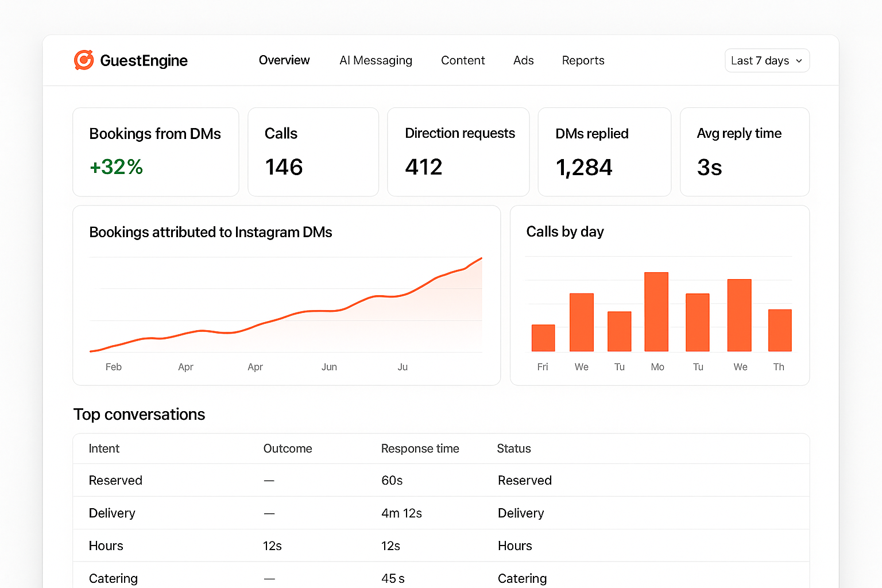882x588 pixels.
Task: Click the Response time column header
Action: tap(420, 448)
